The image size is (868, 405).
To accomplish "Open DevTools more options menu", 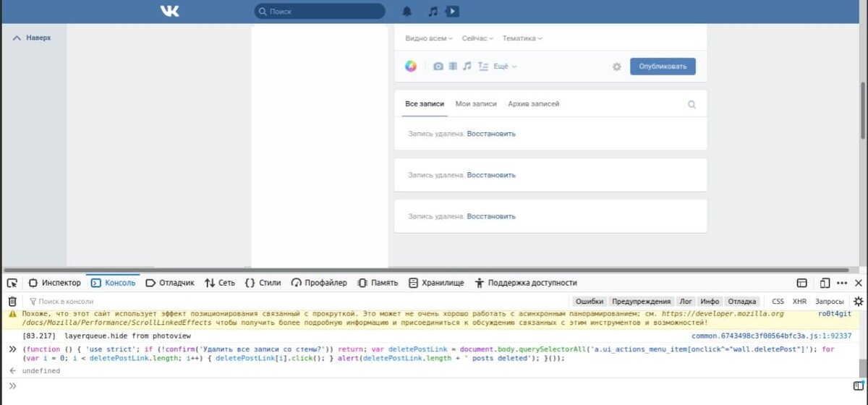I will (x=843, y=283).
